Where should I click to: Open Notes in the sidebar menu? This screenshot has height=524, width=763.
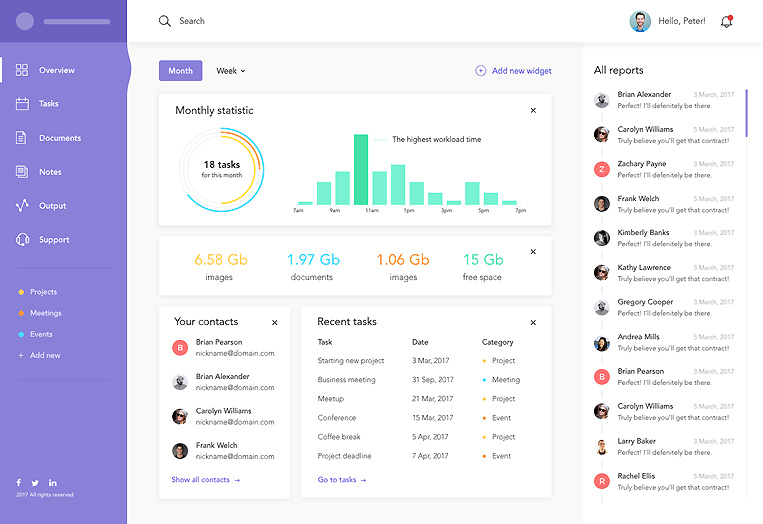(50, 172)
